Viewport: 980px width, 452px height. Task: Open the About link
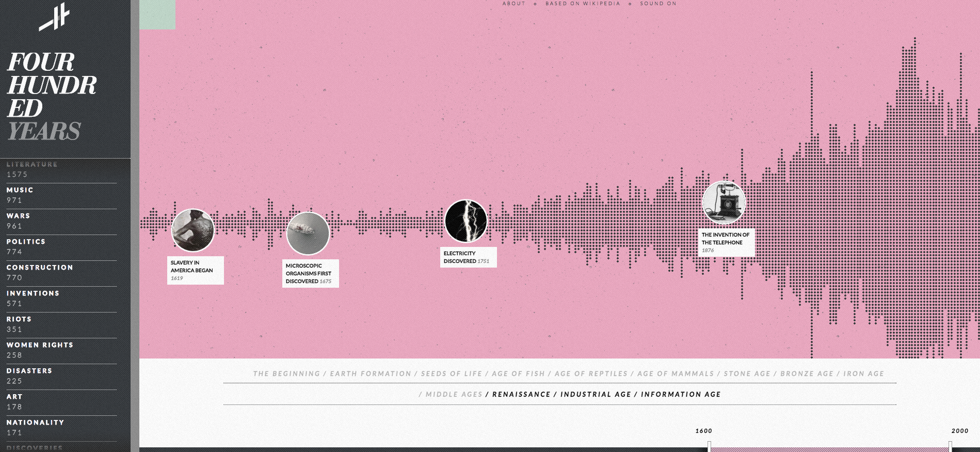click(x=514, y=4)
